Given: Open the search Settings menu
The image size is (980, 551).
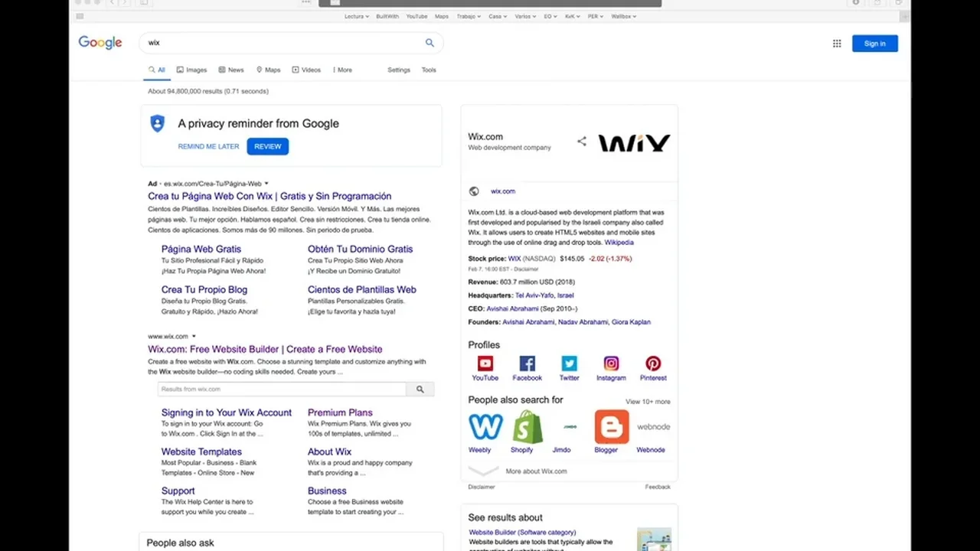Looking at the screenshot, I should click(399, 70).
